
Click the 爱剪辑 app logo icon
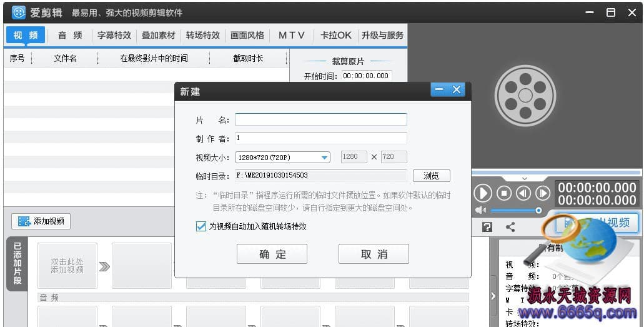click(x=19, y=13)
